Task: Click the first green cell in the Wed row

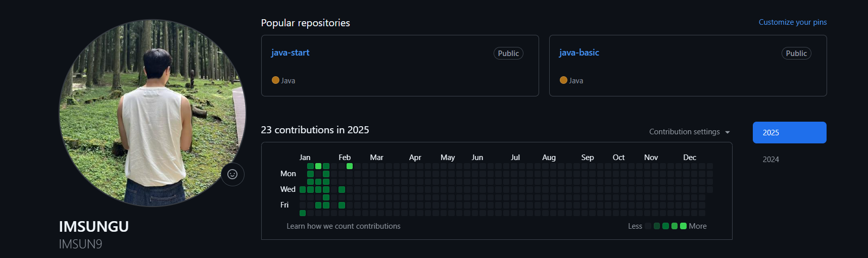Action: pyautogui.click(x=303, y=190)
